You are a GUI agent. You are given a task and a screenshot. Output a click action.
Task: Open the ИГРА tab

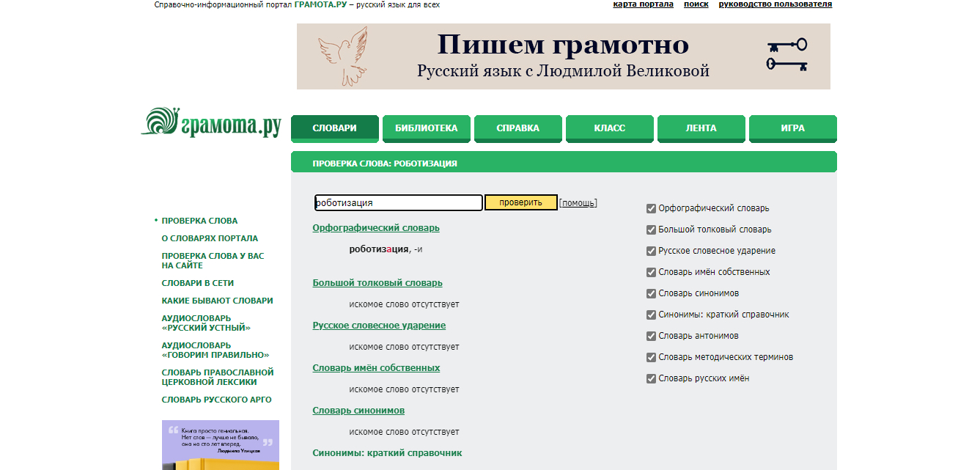point(792,128)
